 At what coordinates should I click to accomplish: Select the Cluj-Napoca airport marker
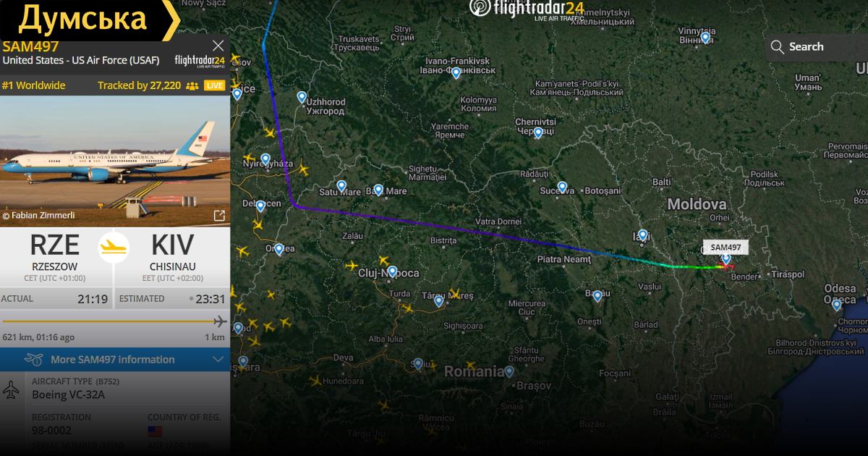pos(392,272)
